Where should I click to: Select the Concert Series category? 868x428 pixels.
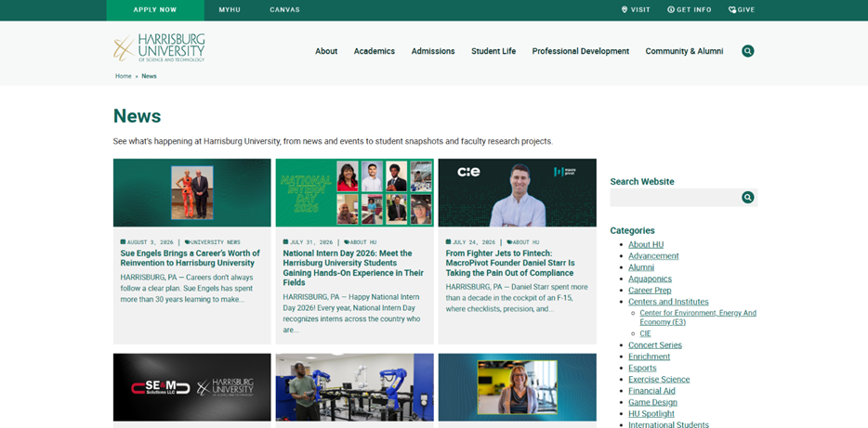click(655, 345)
